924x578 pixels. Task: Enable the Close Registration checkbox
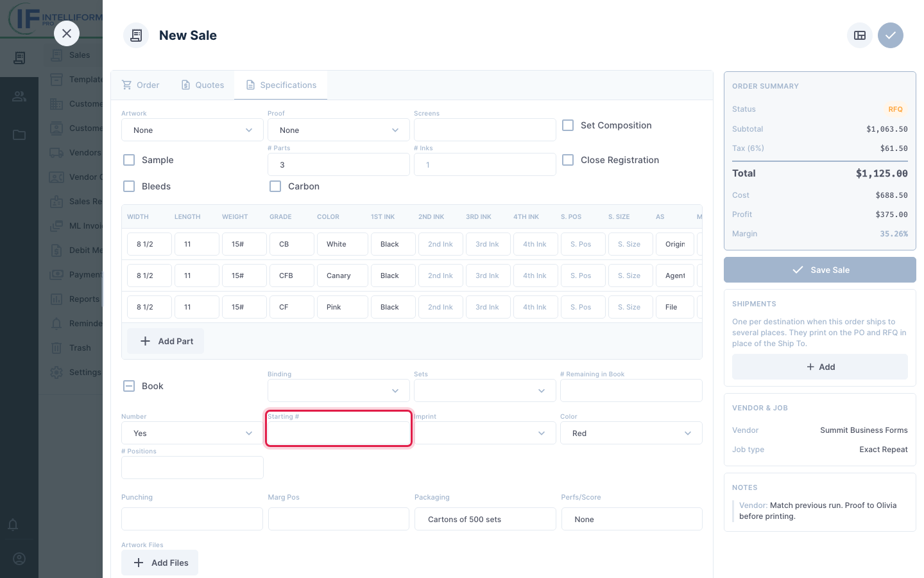568,160
